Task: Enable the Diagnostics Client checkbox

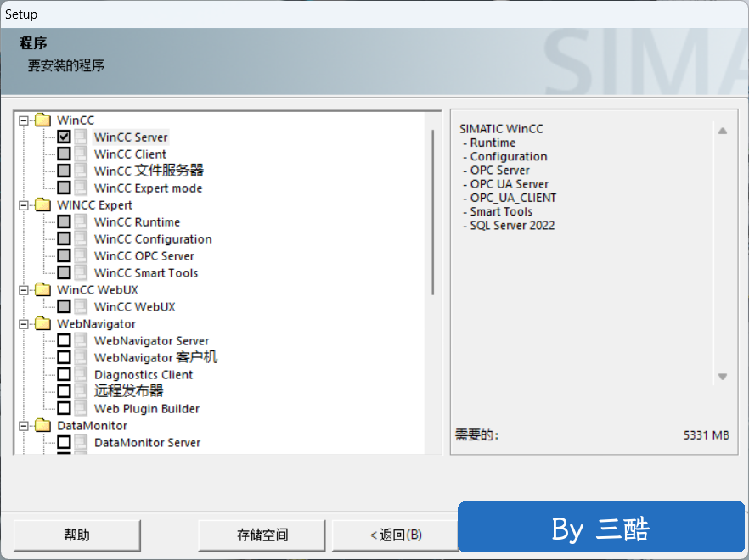Action: click(x=64, y=374)
